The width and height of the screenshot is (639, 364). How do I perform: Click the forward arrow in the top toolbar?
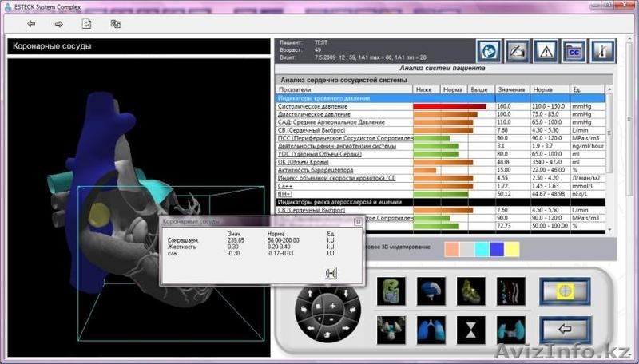[58, 24]
